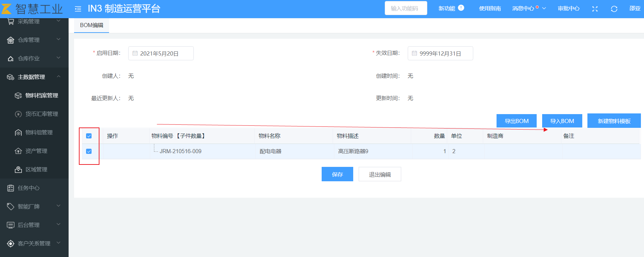Open 货币汇率管理 in the sidebar
Screen dimensions: 644x257
(41, 114)
